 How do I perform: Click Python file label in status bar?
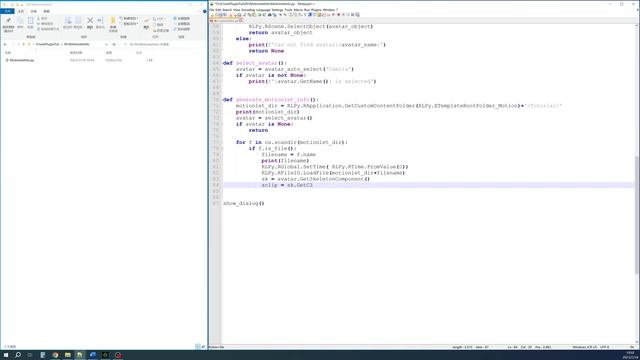(x=217, y=347)
